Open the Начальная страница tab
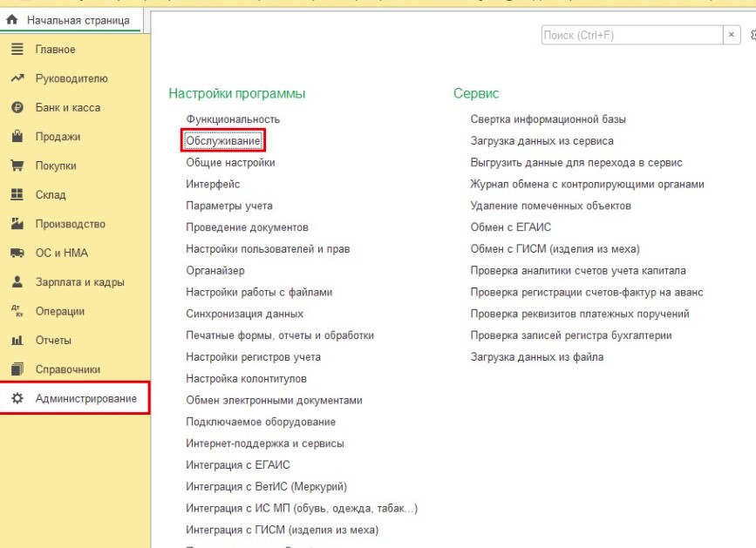The width and height of the screenshot is (756, 548). pyautogui.click(x=71, y=20)
